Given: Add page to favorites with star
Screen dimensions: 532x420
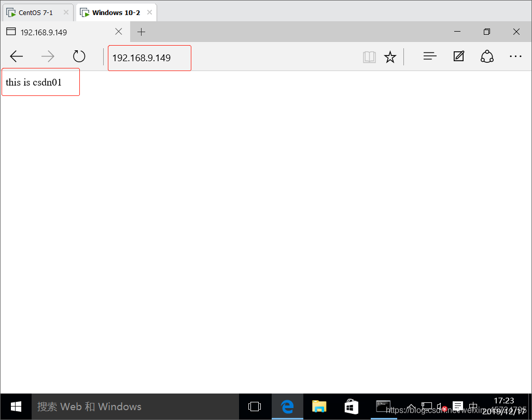Looking at the screenshot, I should pos(390,57).
